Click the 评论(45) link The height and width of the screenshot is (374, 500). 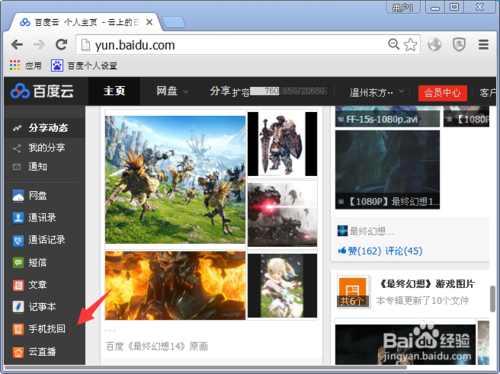pyautogui.click(x=404, y=251)
